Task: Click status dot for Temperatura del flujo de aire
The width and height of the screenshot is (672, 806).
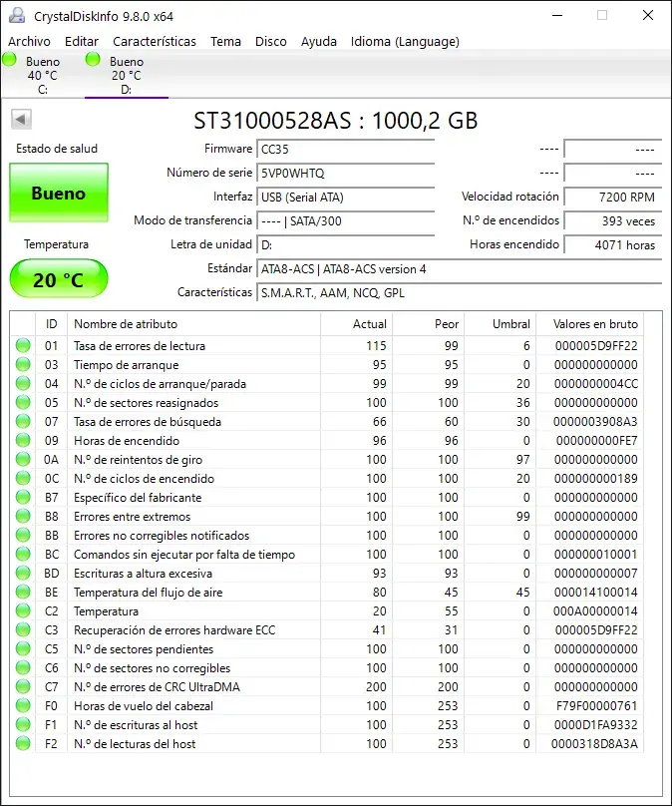Action: point(23,593)
